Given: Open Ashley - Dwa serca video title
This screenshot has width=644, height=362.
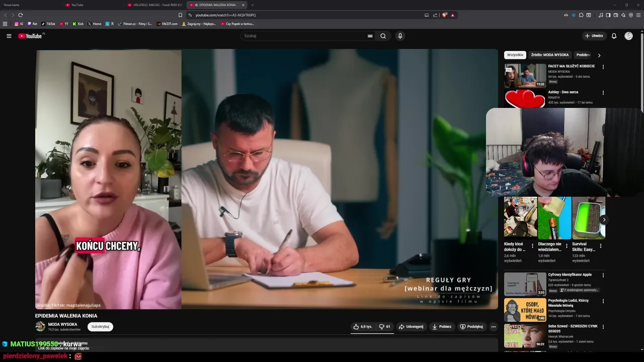Looking at the screenshot, I should [x=563, y=92].
